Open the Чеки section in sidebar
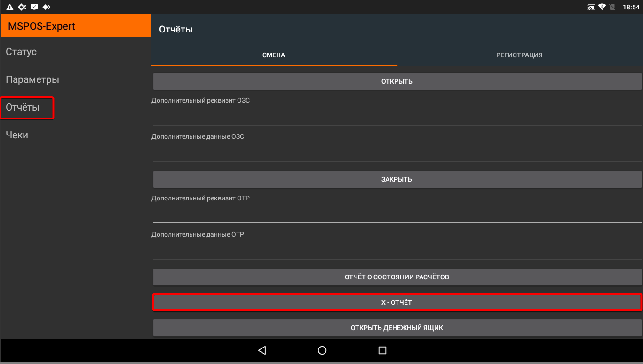Viewport: 643px width, 364px height. point(17,135)
